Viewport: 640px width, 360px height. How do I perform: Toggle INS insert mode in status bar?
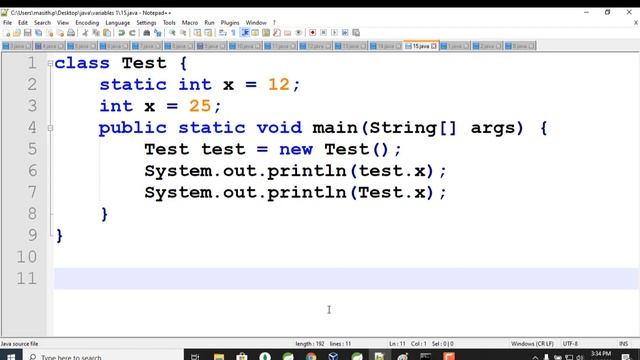pos(623,344)
